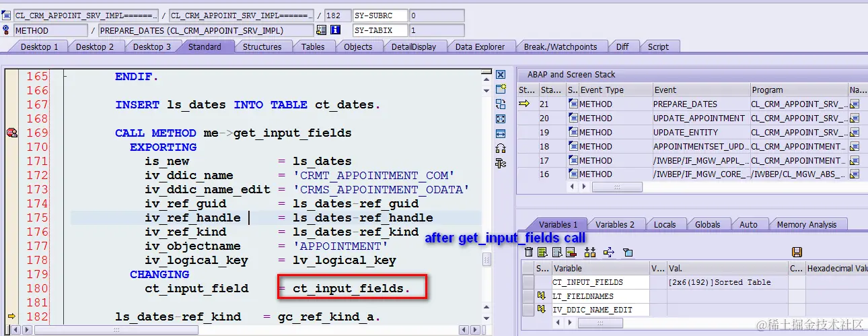This screenshot has height=336, width=868.
Task: Click the '[2x6(192)]Sorted Table' value cell
Action: click(x=727, y=282)
